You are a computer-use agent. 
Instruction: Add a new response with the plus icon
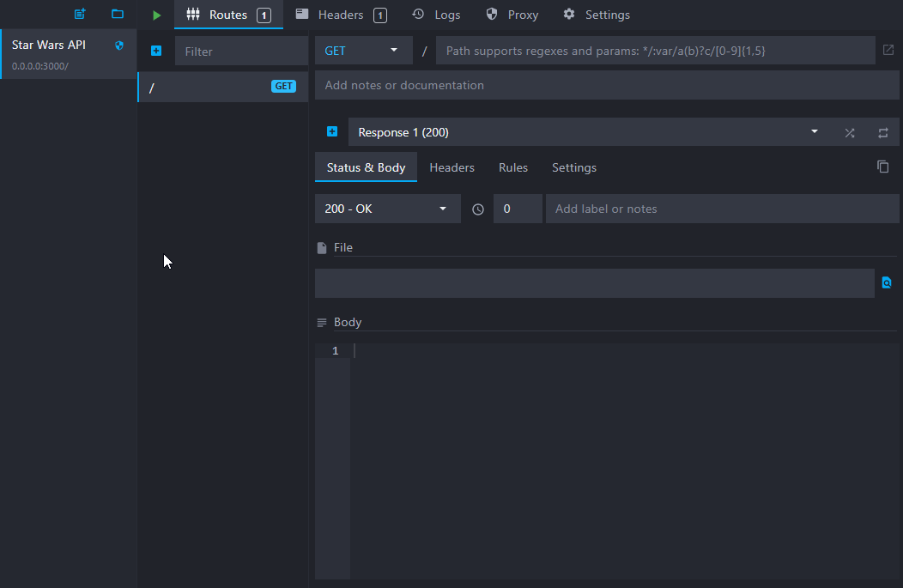coord(332,132)
